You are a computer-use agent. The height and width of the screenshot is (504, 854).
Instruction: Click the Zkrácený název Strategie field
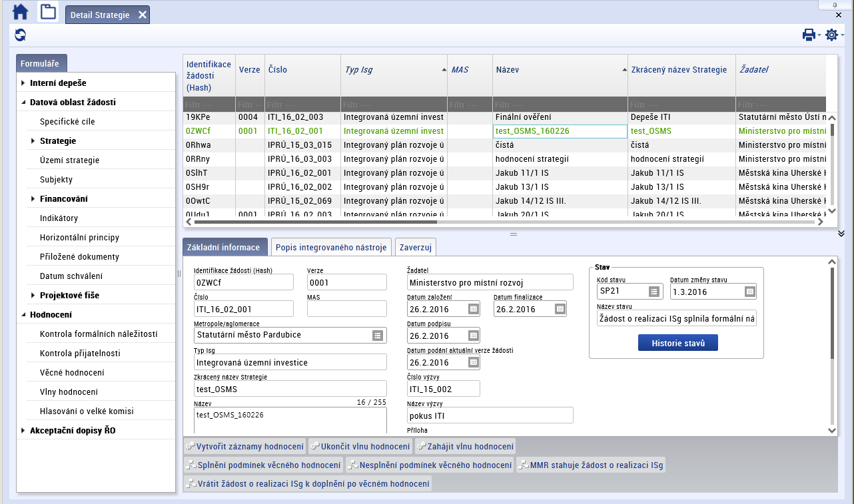290,389
